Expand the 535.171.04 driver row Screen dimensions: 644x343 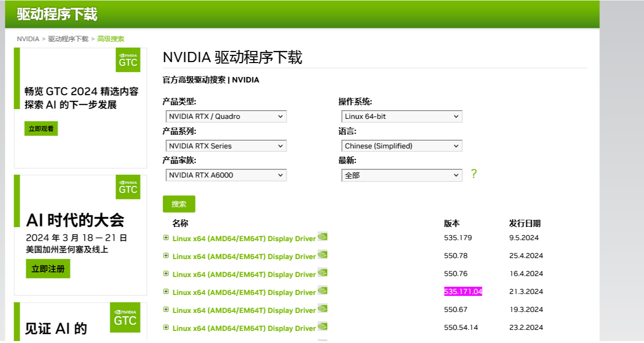166,292
